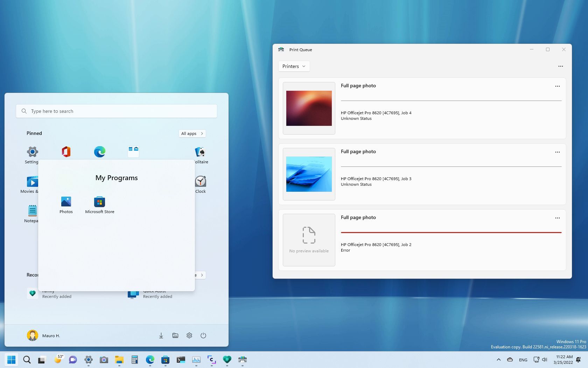The height and width of the screenshot is (368, 588).
Task: Open the options menu for Job 4
Action: pyautogui.click(x=557, y=86)
